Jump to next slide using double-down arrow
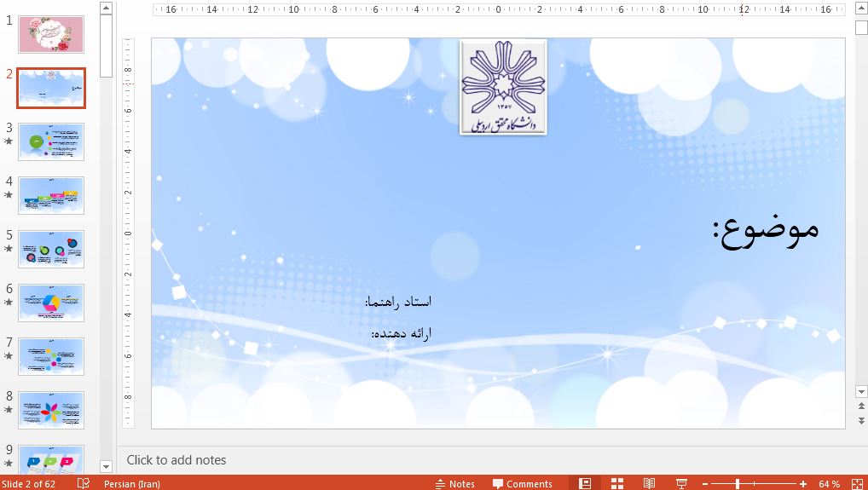 click(861, 421)
